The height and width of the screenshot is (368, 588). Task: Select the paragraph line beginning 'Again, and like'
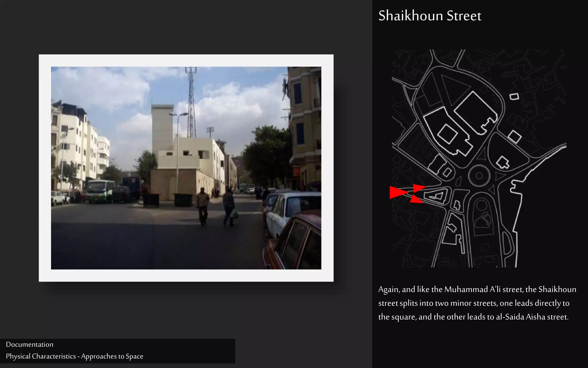click(x=477, y=289)
